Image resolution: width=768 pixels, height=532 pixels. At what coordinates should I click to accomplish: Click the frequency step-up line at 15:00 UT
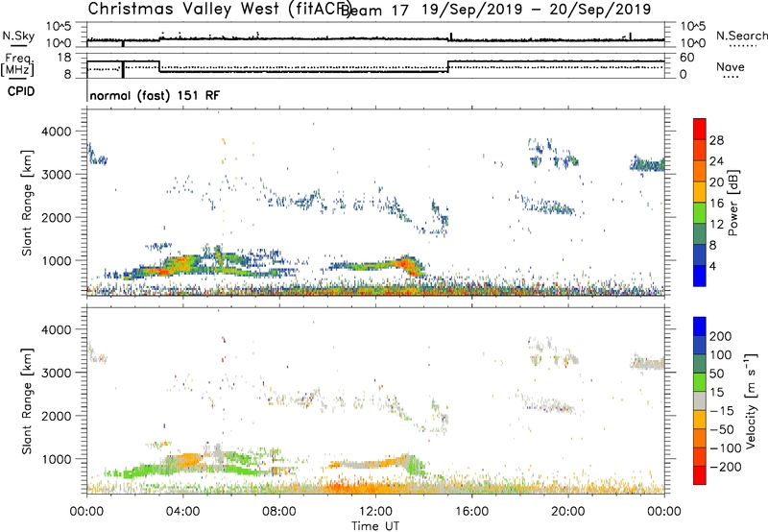point(448,66)
